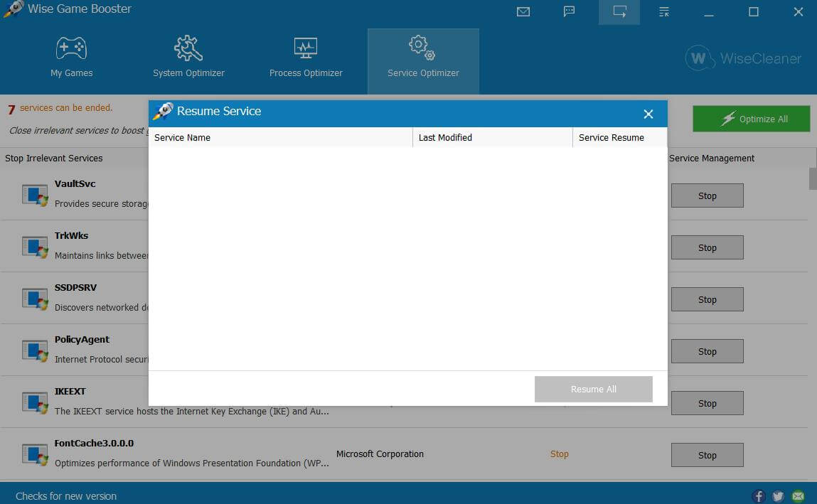This screenshot has width=817, height=504.
Task: Stop the FontCache3.0.0.0 service
Action: pos(707,455)
